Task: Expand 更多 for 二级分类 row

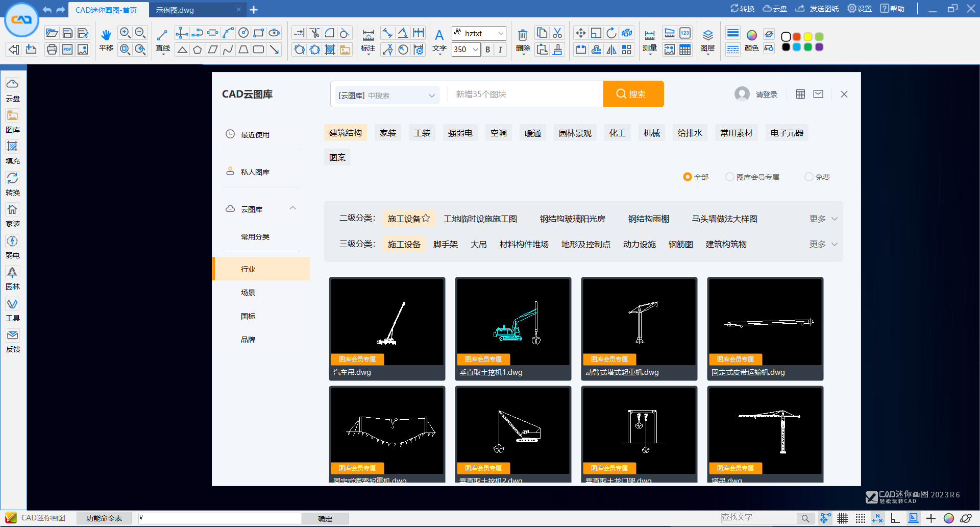Action: pos(823,219)
